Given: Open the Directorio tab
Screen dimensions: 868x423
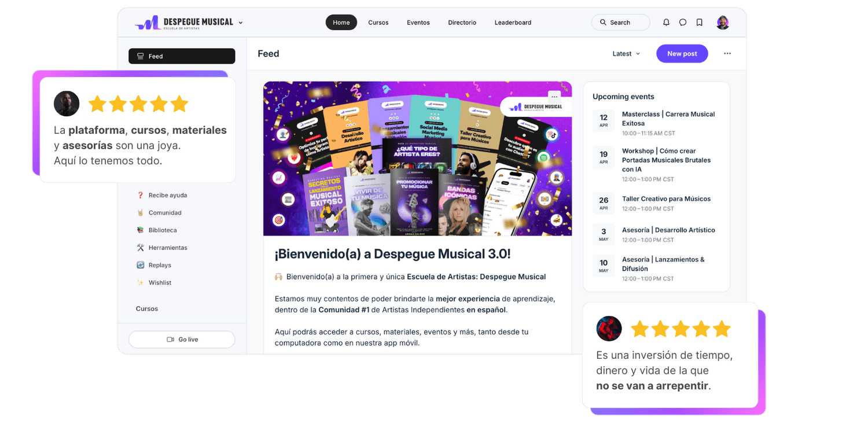Looking at the screenshot, I should [x=462, y=23].
